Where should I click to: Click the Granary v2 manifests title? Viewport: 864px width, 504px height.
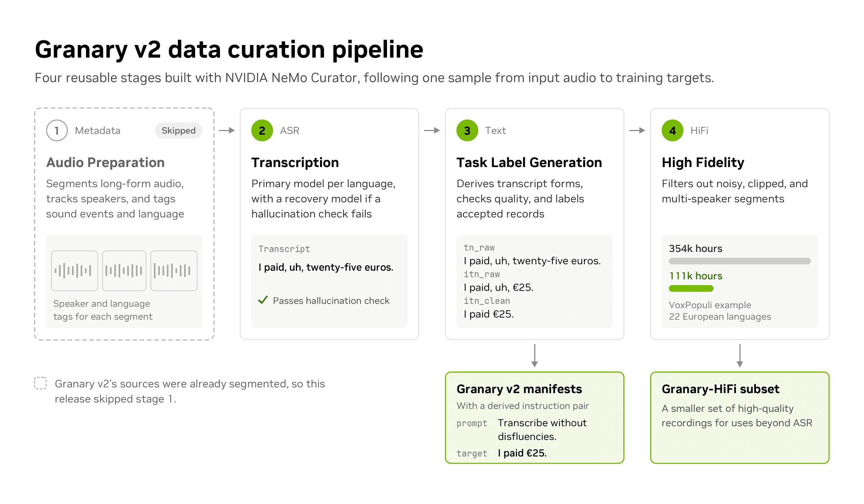point(519,389)
